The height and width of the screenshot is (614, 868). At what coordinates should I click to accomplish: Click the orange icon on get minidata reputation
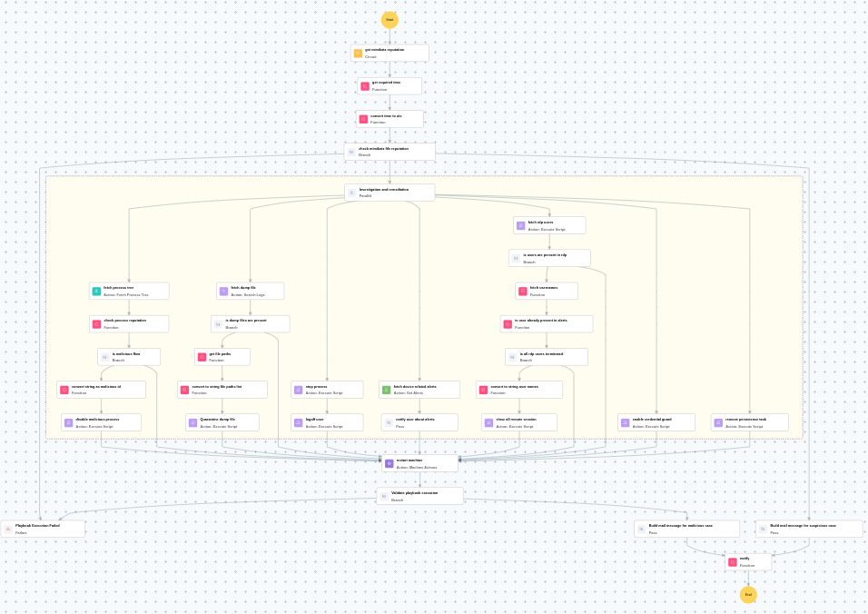click(x=358, y=54)
